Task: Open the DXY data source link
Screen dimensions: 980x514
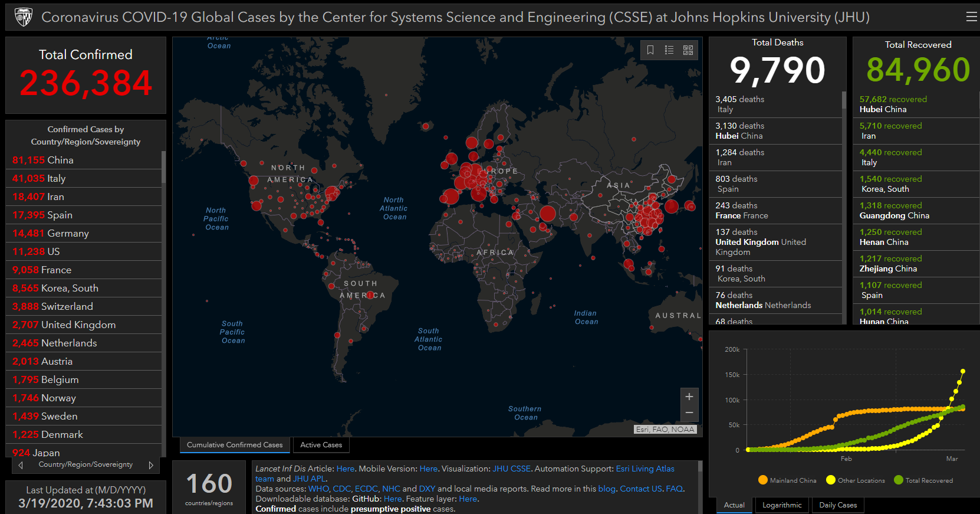Action: coord(427,489)
